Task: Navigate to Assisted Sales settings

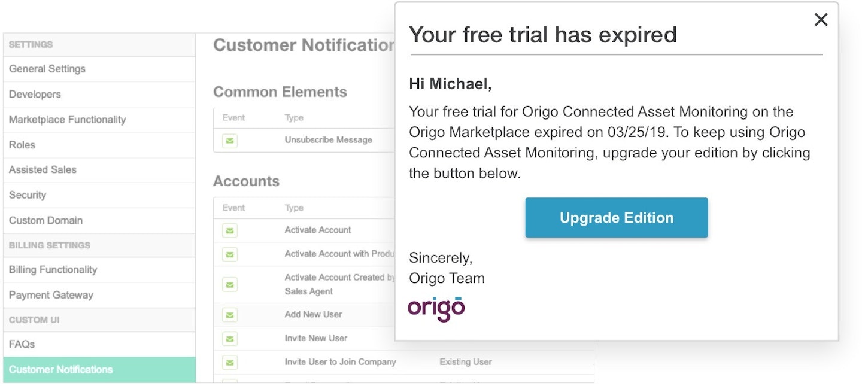Action: coord(43,170)
